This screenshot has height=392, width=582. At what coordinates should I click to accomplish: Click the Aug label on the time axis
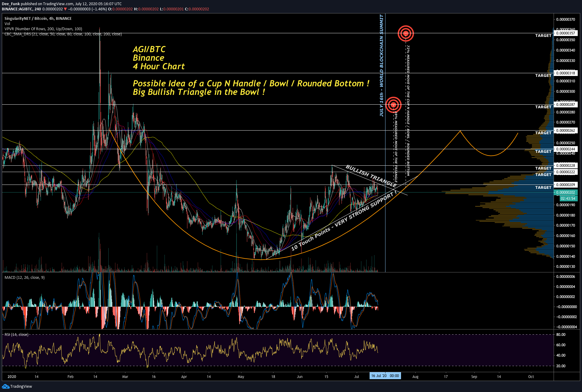click(415, 376)
